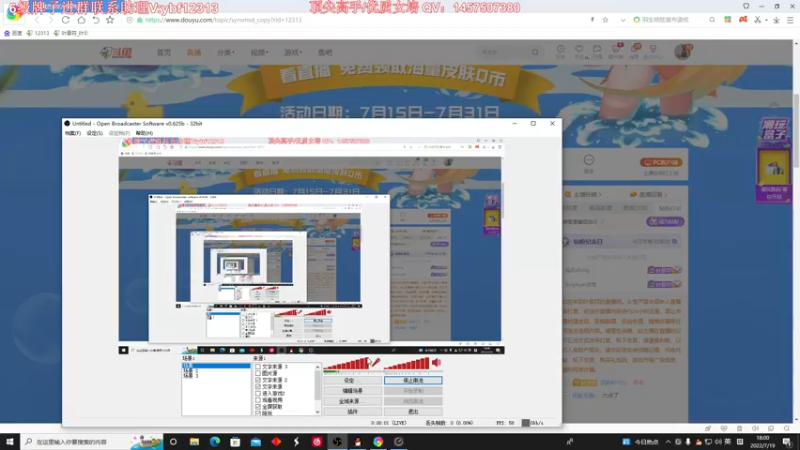This screenshot has height=450, width=800.
Task: Open the 设定 menu in OBS
Action: point(94,133)
